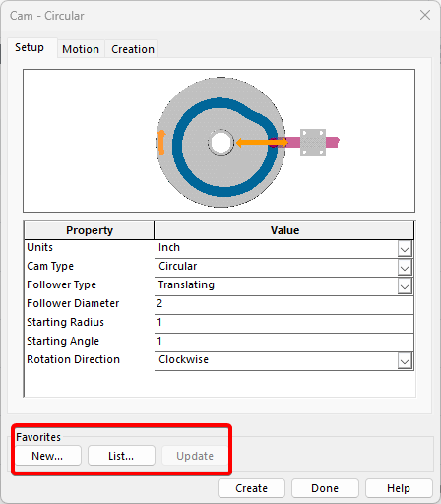Expand the Units dropdown arrow

405,249
